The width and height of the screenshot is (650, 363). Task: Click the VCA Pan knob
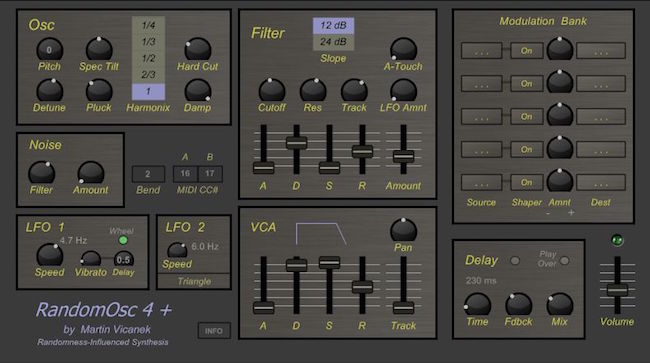[403, 230]
